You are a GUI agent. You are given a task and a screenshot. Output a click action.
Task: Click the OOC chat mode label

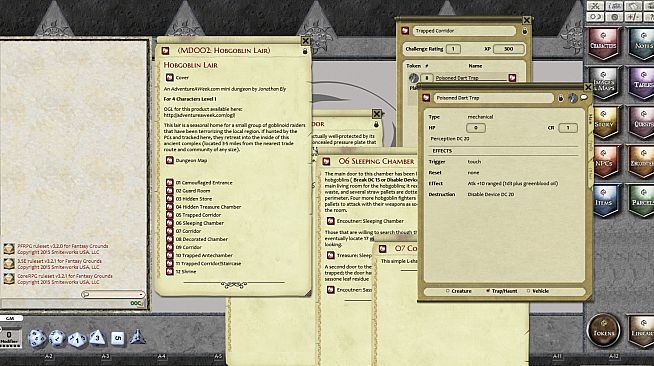tap(136, 303)
